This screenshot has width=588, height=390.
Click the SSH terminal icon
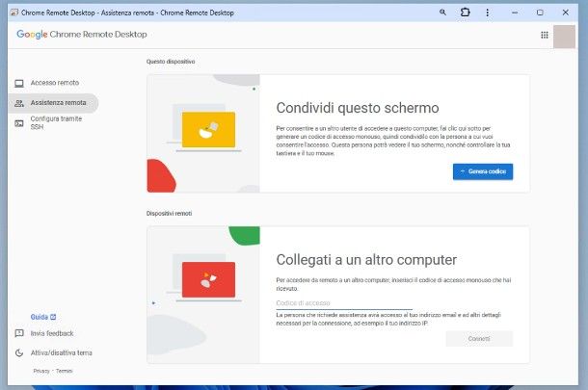[19, 123]
